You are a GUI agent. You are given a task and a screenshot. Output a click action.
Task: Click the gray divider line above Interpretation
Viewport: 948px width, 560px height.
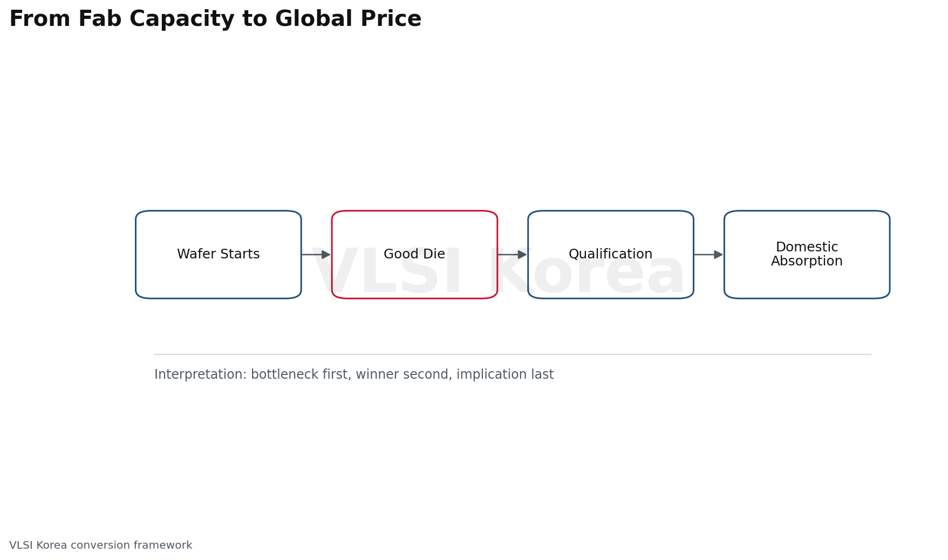click(513, 354)
